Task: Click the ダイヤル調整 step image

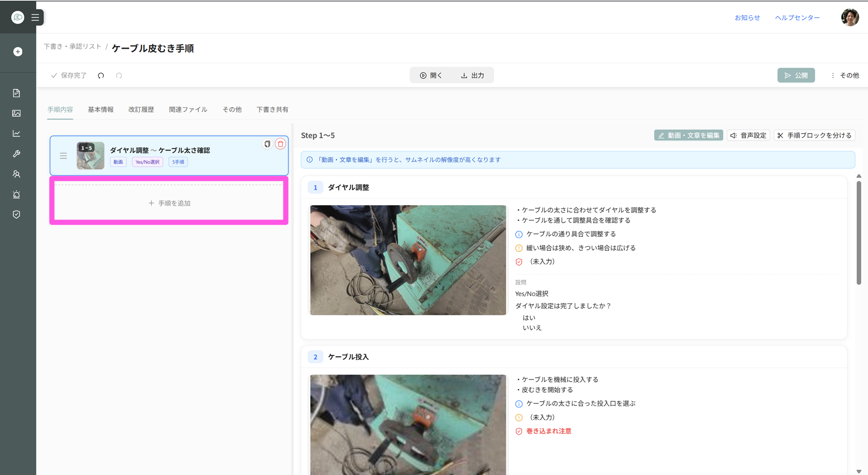Action: [408, 260]
